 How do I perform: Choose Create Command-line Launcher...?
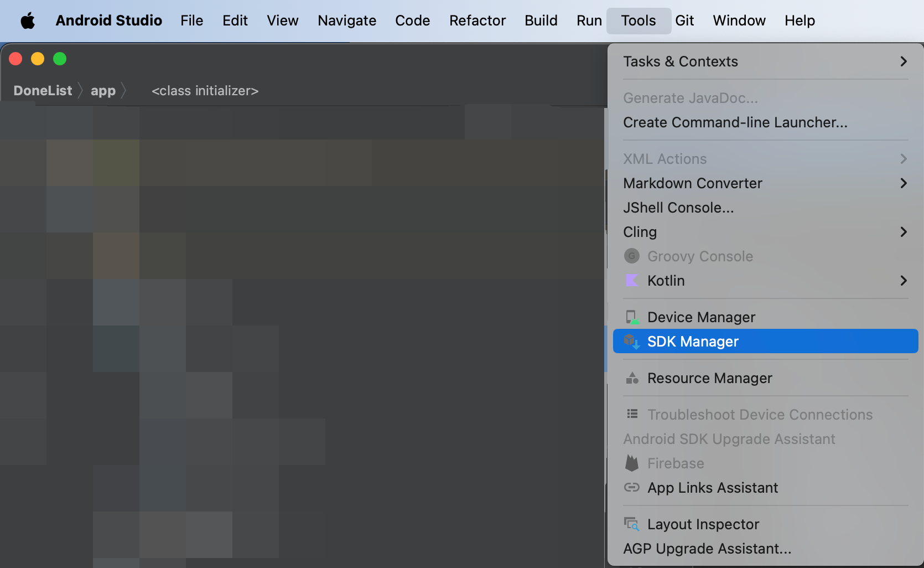click(x=766, y=122)
